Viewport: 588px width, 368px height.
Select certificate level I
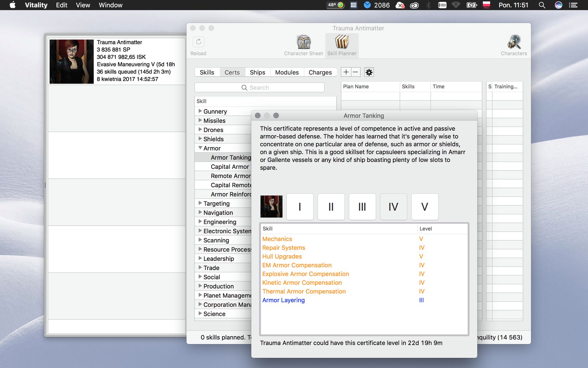pos(300,207)
